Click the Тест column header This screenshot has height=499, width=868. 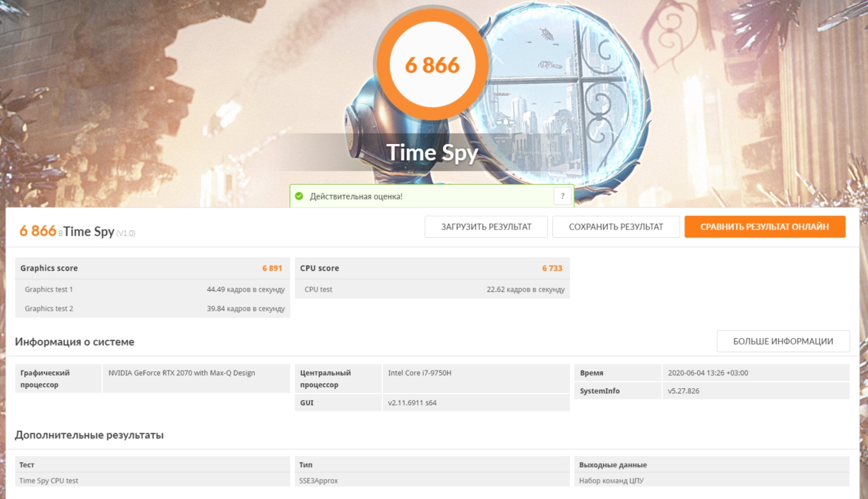click(27, 465)
